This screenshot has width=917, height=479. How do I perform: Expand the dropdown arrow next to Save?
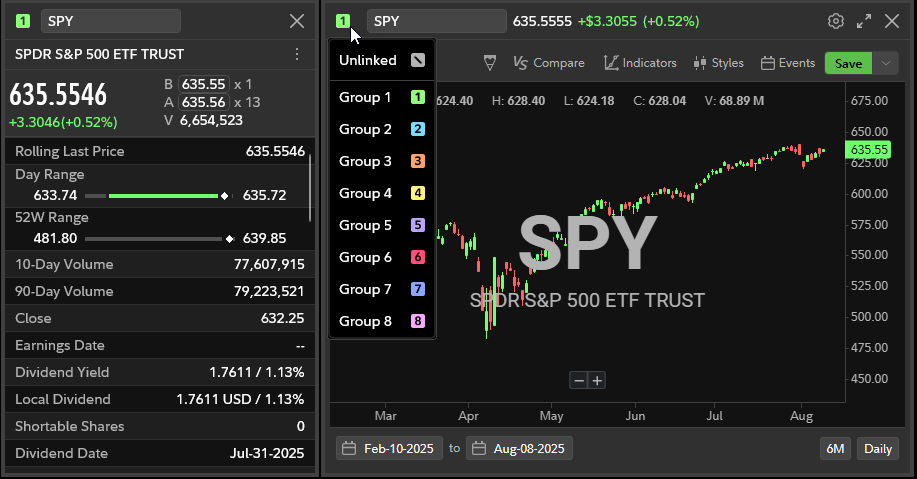tap(886, 63)
